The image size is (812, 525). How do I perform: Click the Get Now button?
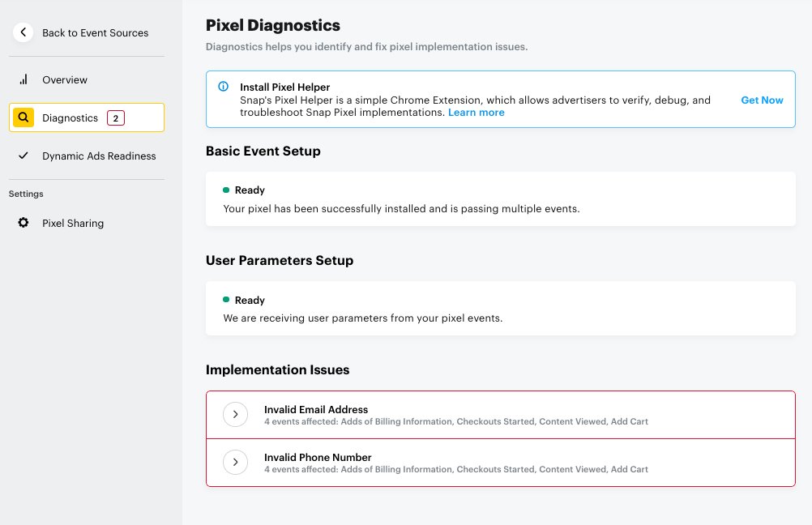click(x=762, y=100)
